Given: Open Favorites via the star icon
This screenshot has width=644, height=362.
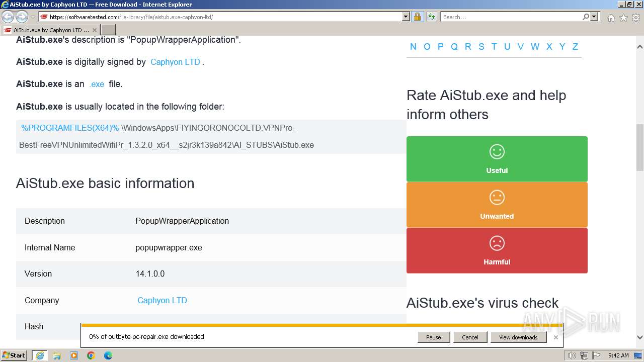Looking at the screenshot, I should click(x=623, y=18).
